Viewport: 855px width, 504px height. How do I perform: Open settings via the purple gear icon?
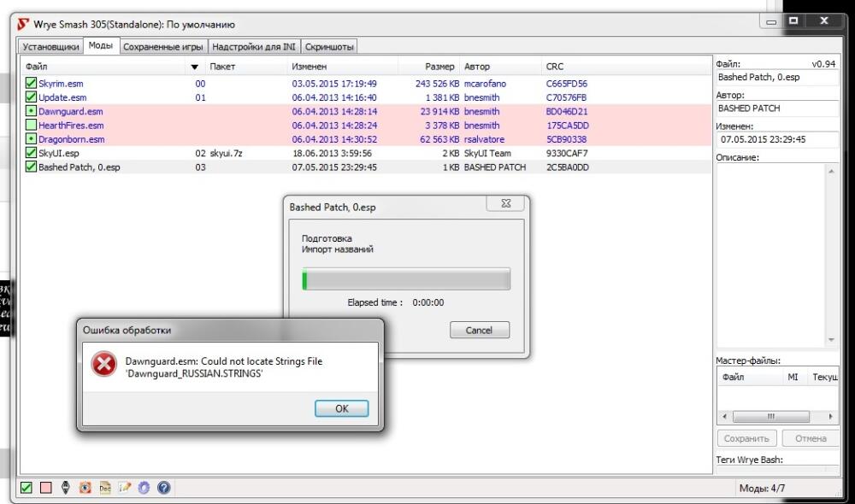pyautogui.click(x=144, y=488)
